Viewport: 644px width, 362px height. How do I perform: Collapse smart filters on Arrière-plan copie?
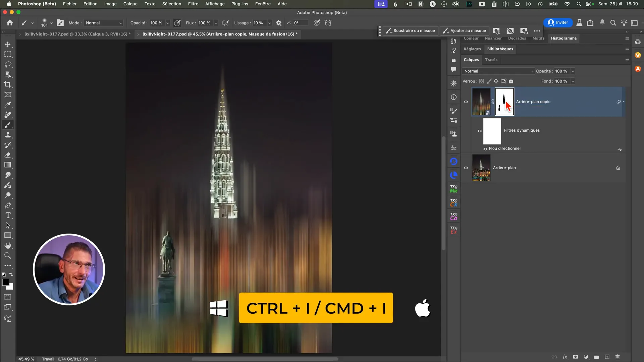point(624,102)
